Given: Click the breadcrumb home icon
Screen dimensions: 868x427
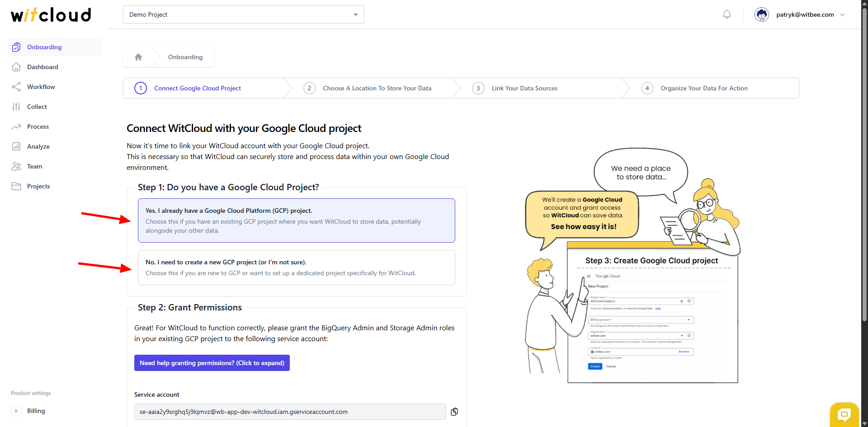Looking at the screenshot, I should [138, 57].
